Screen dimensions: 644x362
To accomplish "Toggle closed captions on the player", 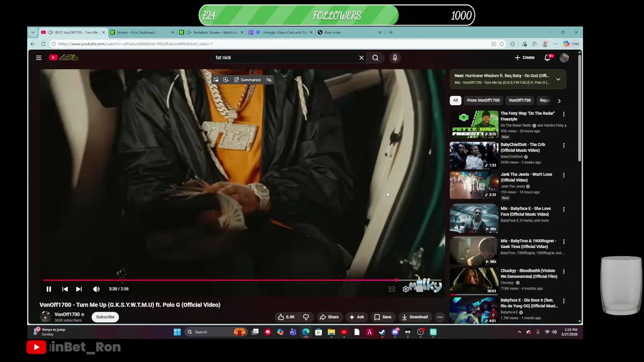I will (x=391, y=289).
